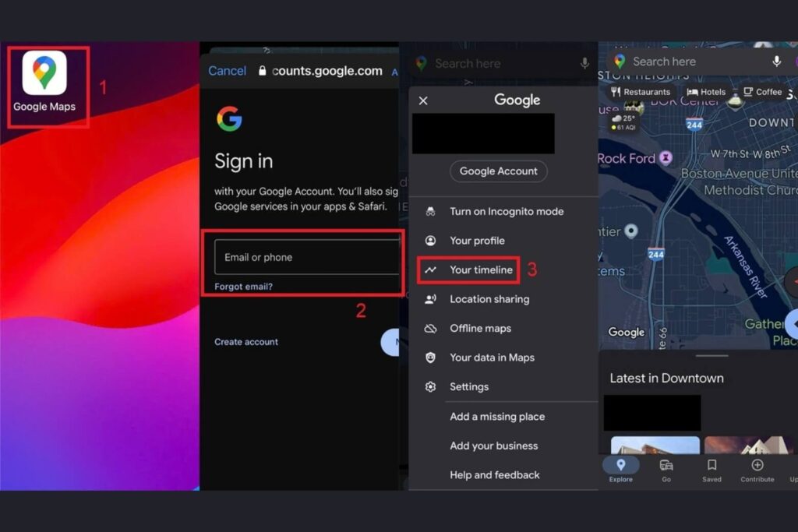This screenshot has height=532, width=798.
Task: Open Location sharing option
Action: [489, 299]
